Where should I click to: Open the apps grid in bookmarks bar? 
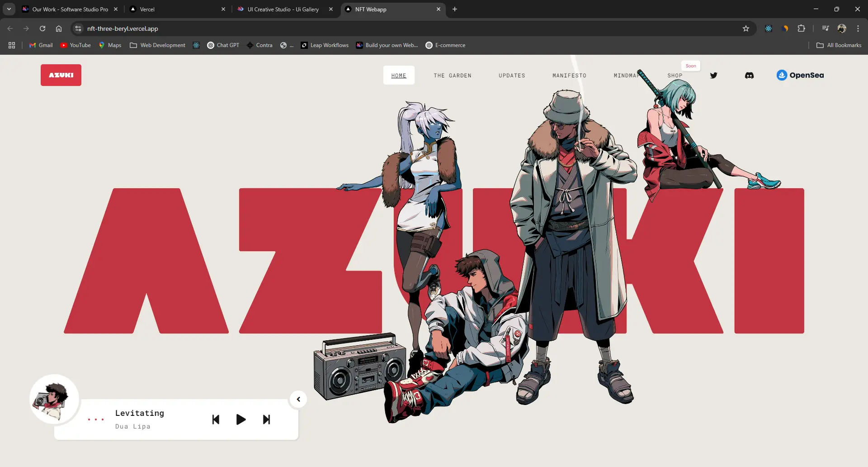point(12,45)
